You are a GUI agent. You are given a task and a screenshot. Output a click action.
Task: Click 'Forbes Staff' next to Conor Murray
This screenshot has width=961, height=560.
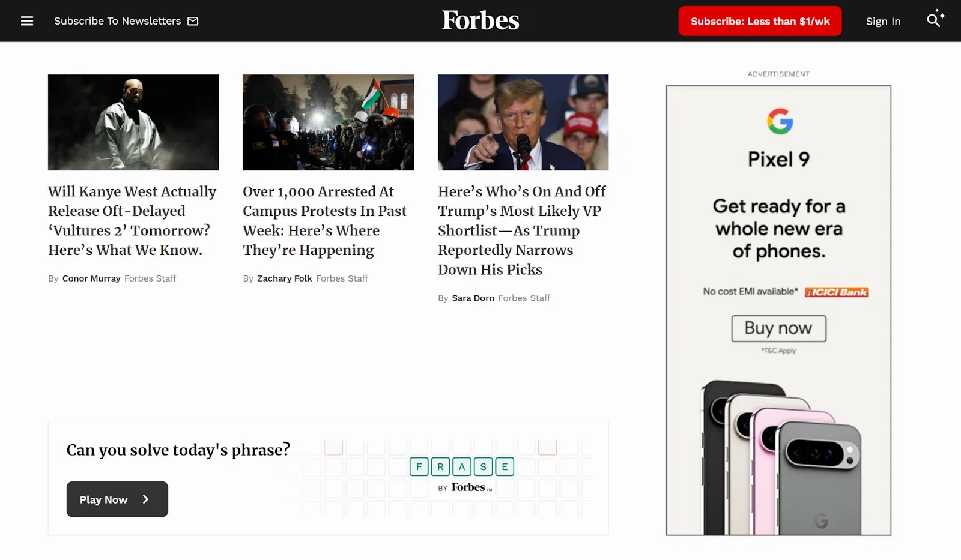(x=150, y=278)
